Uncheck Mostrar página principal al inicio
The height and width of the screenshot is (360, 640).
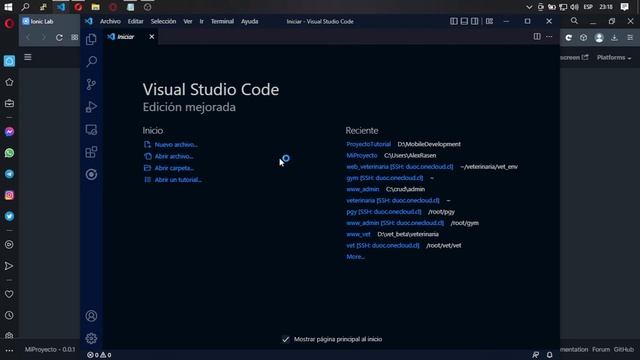[286, 339]
